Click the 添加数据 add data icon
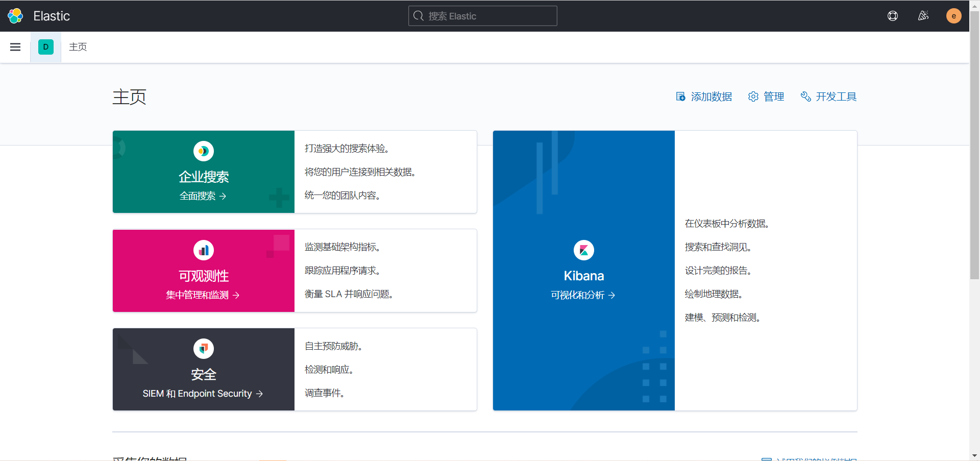Image resolution: width=980 pixels, height=461 pixels. [680, 96]
